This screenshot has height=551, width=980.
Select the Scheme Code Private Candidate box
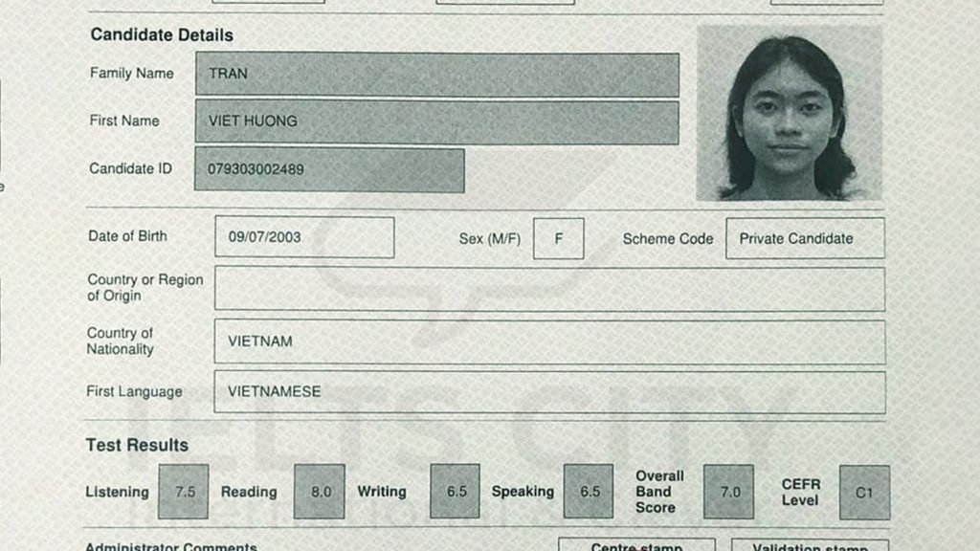pyautogui.click(x=805, y=239)
